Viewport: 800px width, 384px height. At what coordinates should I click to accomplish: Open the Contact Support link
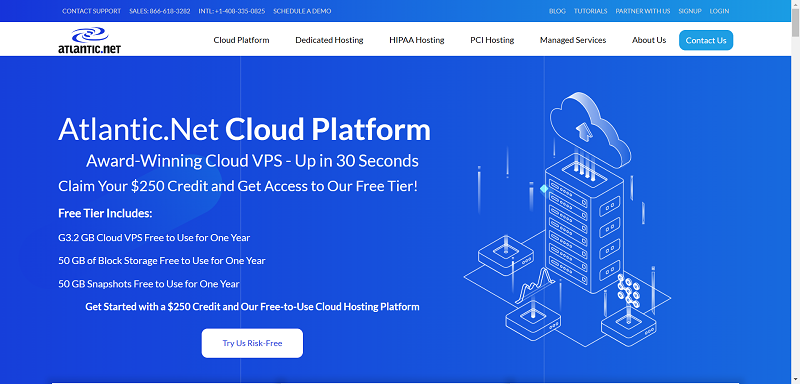(x=91, y=11)
